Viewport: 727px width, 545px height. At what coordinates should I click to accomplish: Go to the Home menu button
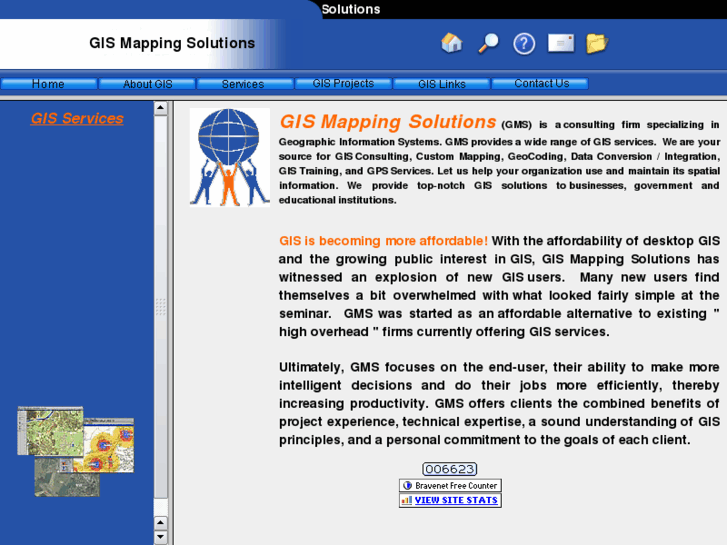[49, 83]
